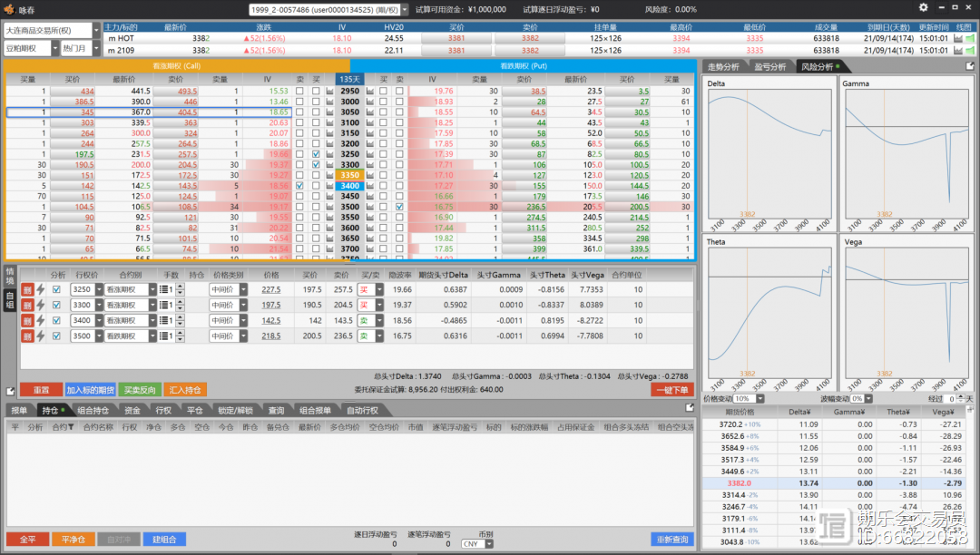Open chart icon for strike 3400 row
The image size is (980, 555).
[x=329, y=186]
